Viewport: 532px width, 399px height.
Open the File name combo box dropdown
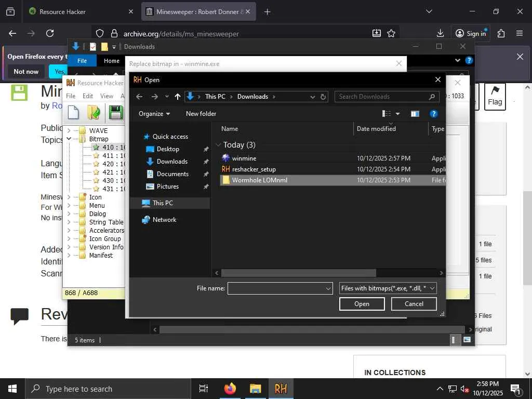click(328, 288)
